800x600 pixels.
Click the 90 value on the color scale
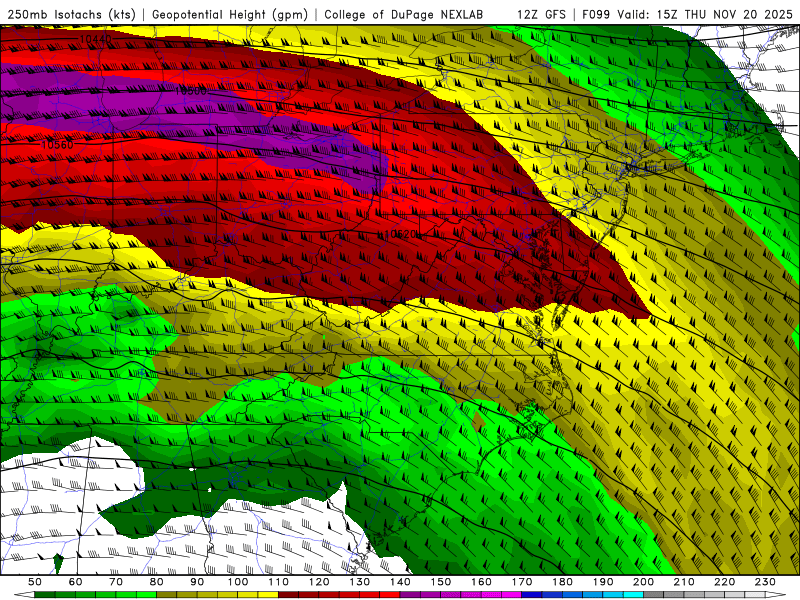tap(197, 582)
